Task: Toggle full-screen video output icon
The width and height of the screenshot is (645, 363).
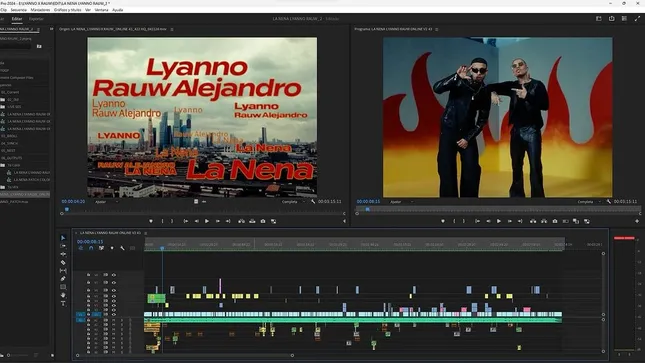Action: click(x=637, y=19)
